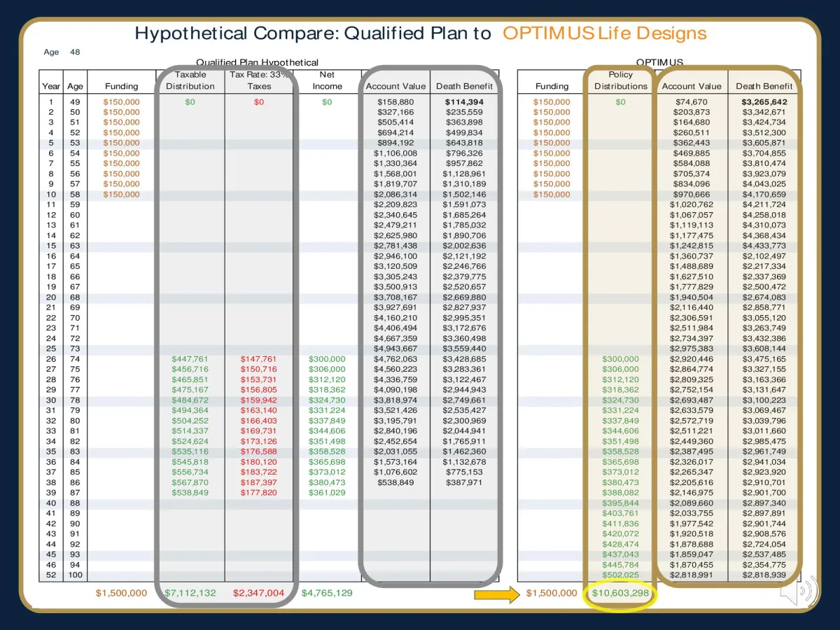Screen dimensions: 840x630
Task: Select the total policy distributions '$10,603,298'
Action: [621, 593]
